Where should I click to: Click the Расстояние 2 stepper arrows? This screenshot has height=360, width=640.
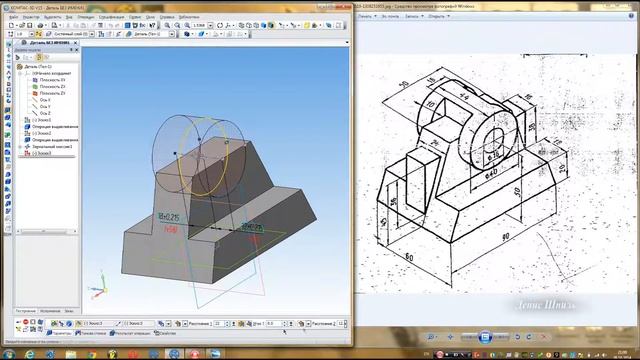point(345,324)
